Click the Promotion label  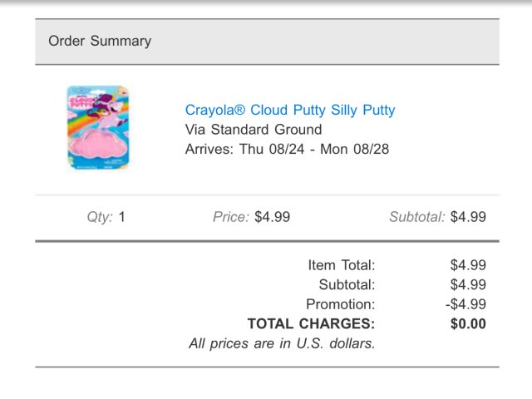click(341, 304)
